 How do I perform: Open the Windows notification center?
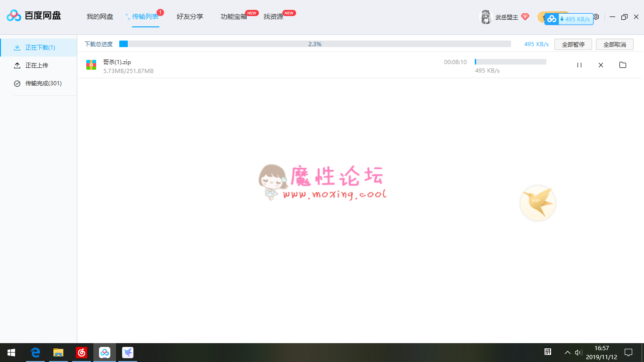[x=628, y=353]
